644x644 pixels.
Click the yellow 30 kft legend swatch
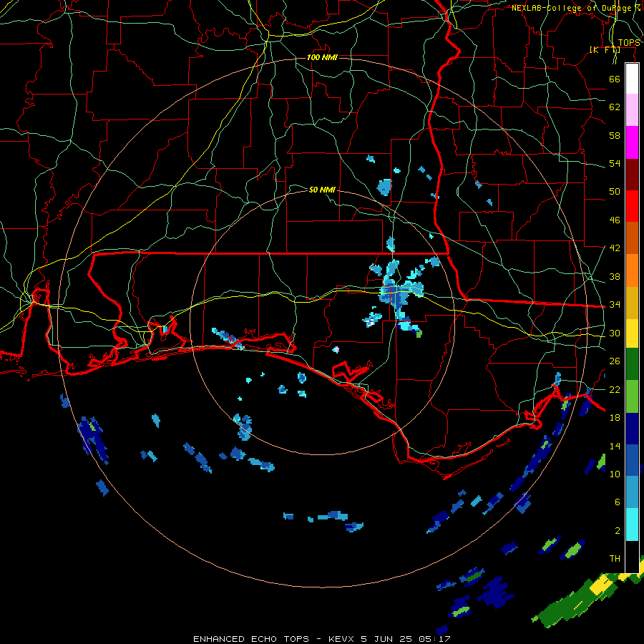click(x=632, y=334)
